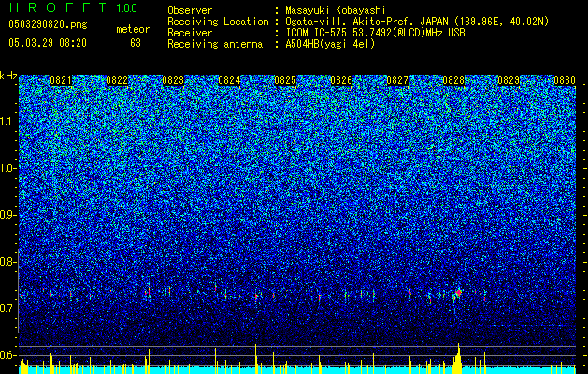Viewport: 588px width, 374px height.
Task: Click the kHz axis unit label
Action: (x=8, y=76)
